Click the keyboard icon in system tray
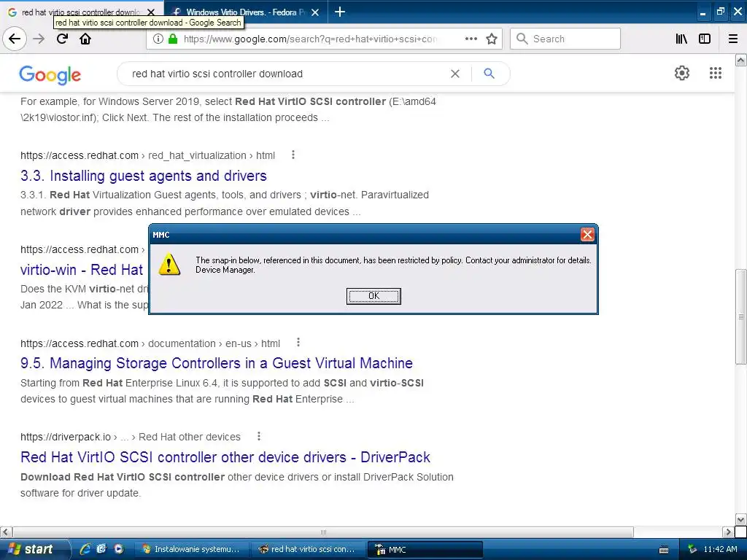747x560 pixels. [664, 550]
